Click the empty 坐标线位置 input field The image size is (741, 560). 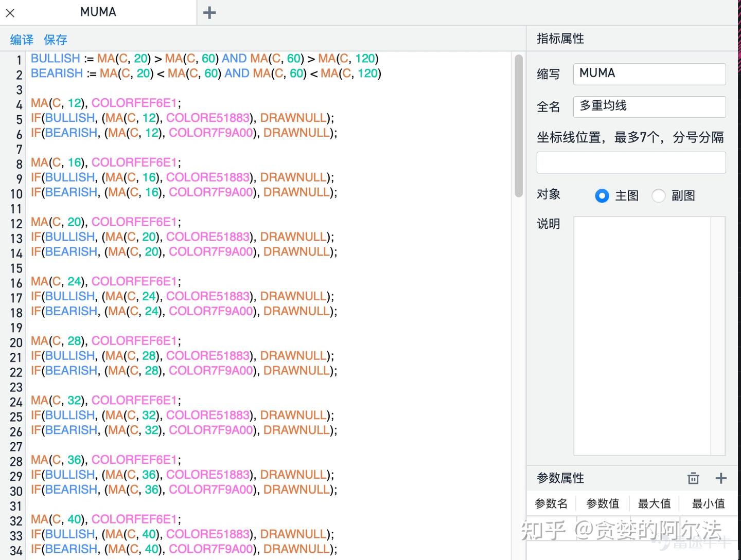631,162
